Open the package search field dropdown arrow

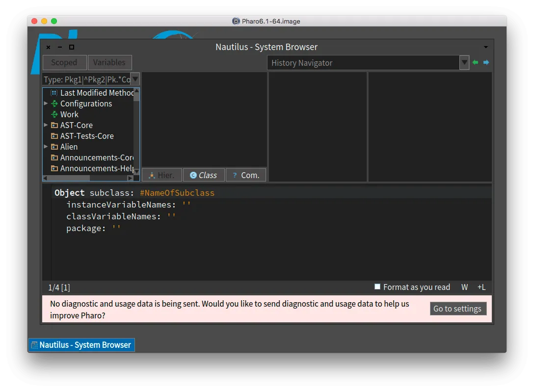point(135,79)
